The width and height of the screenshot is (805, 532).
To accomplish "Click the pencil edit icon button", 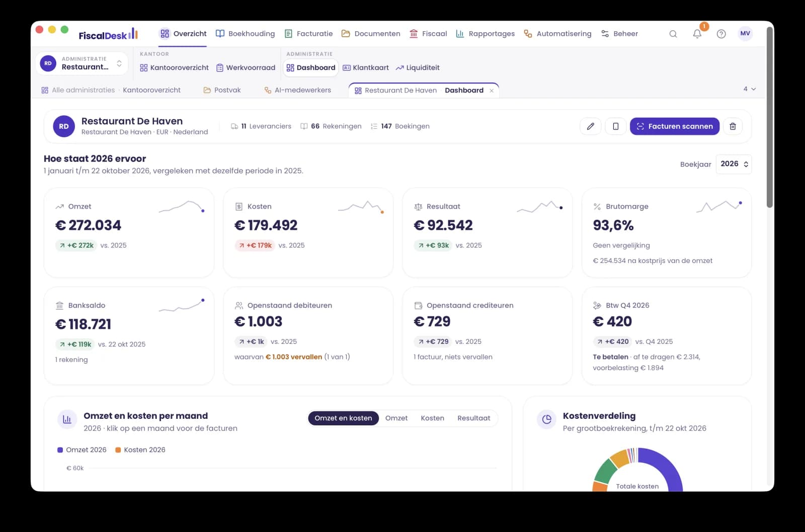I will [x=591, y=126].
